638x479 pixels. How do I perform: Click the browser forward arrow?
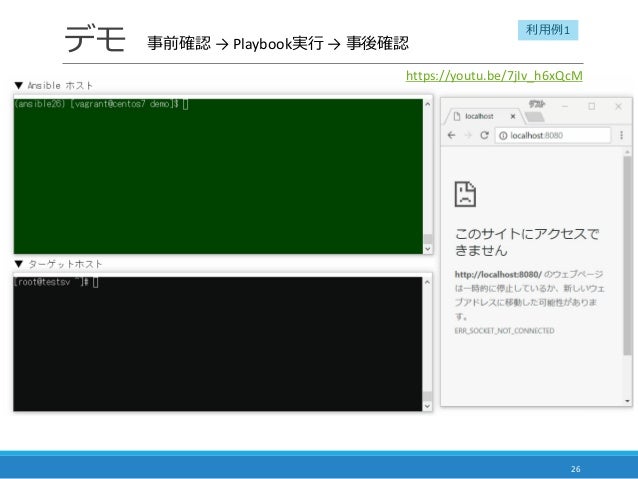(468, 135)
